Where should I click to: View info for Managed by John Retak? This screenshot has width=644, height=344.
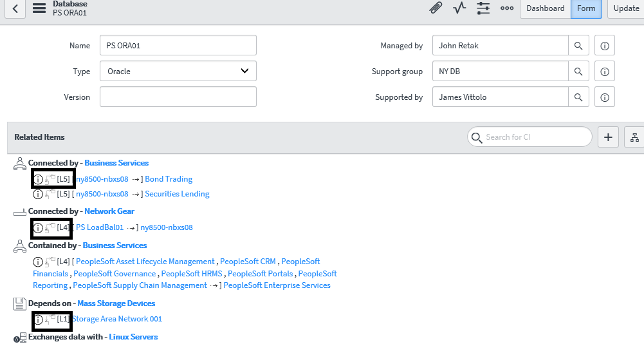click(x=605, y=46)
